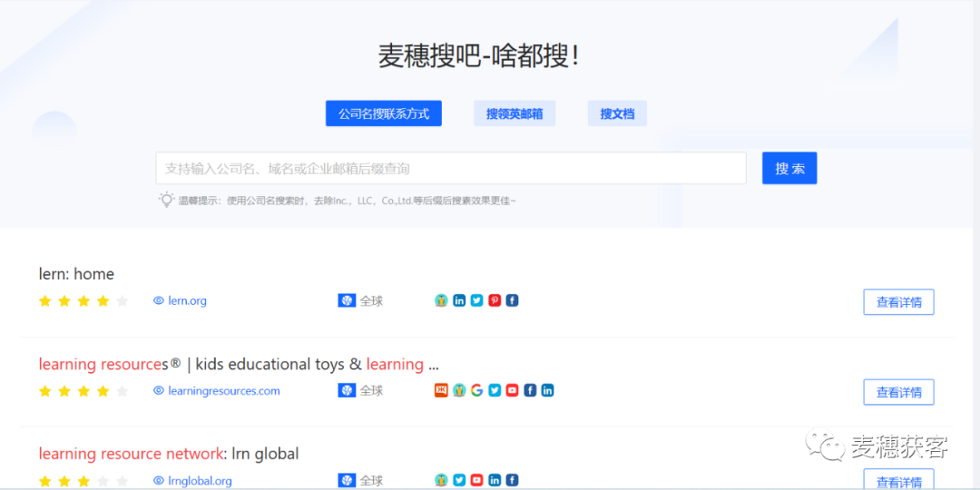The height and width of the screenshot is (490, 980).
Task: Select the 公司名搜联系方式 tab
Action: pos(384,113)
